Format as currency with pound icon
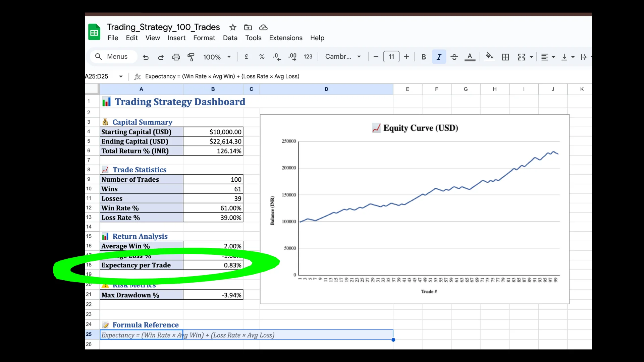This screenshot has width=644, height=362. pyautogui.click(x=247, y=57)
